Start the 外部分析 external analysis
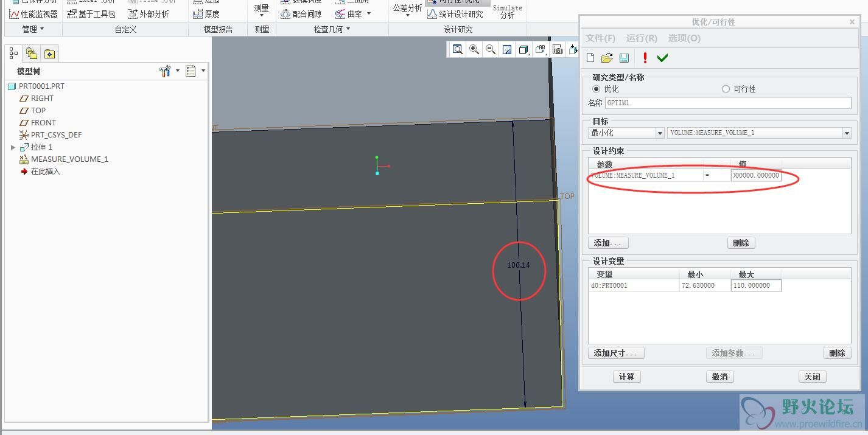The image size is (868, 435). (149, 13)
